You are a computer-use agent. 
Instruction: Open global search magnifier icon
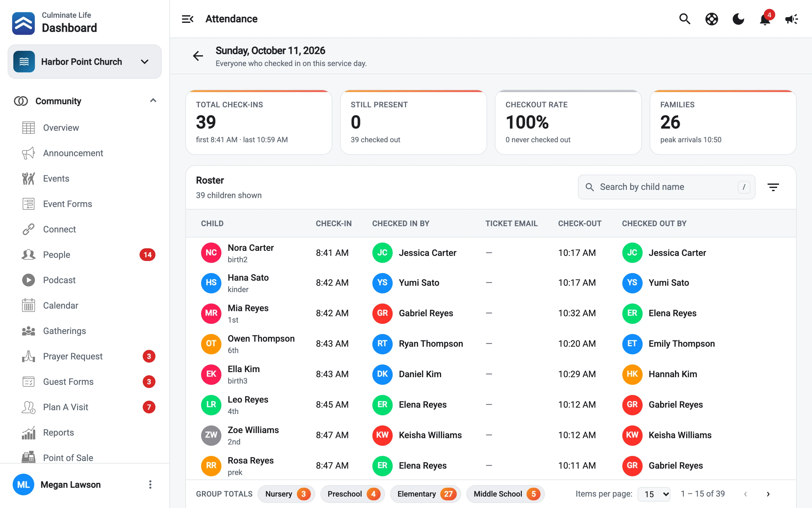tap(685, 19)
